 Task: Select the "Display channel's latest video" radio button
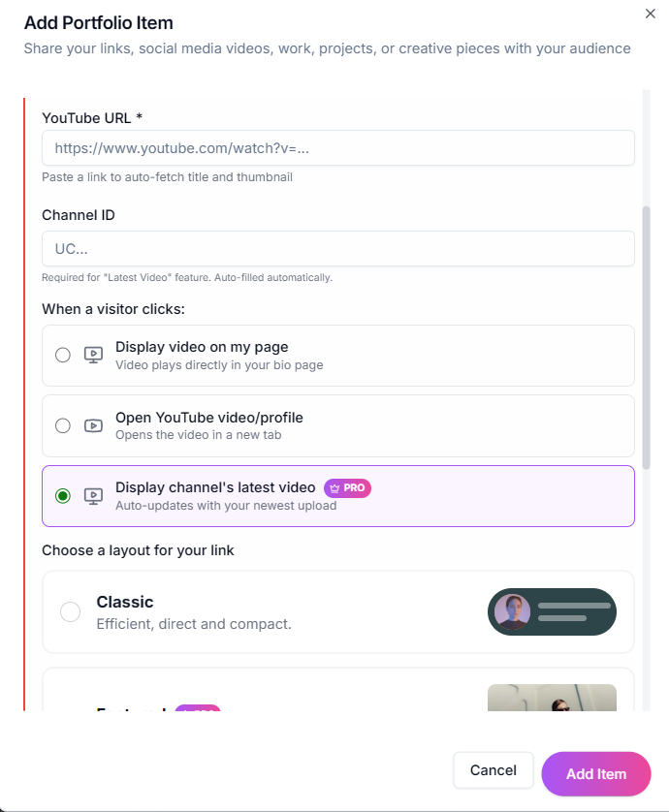tap(63, 496)
